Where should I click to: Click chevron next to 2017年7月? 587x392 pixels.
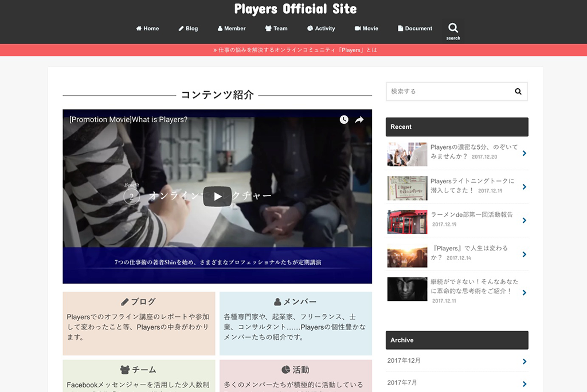(524, 384)
